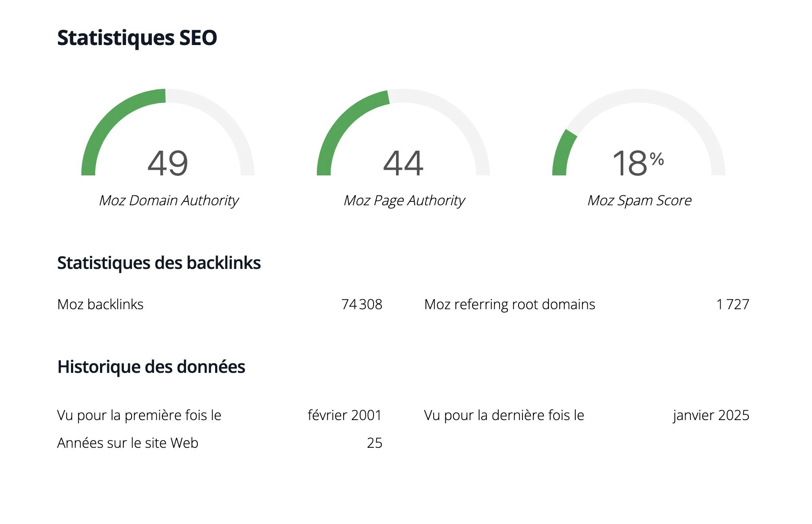The image size is (812, 524).
Task: Click the Domain Authority value 49
Action: click(x=168, y=163)
